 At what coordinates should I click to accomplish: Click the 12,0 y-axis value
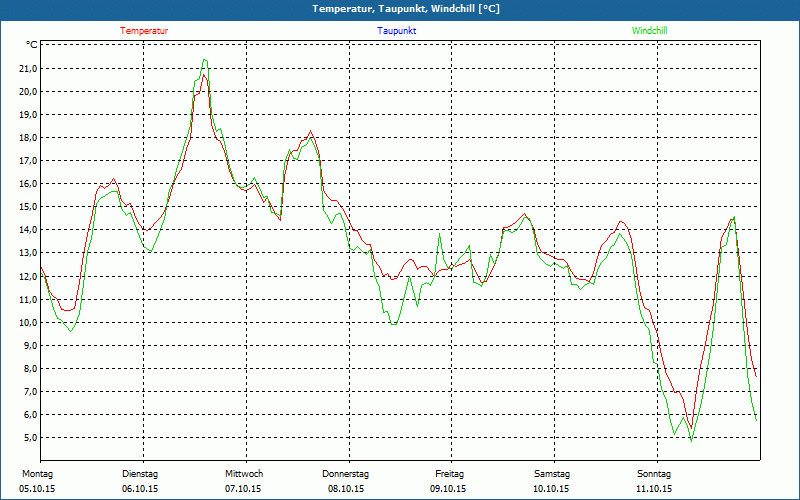28,277
